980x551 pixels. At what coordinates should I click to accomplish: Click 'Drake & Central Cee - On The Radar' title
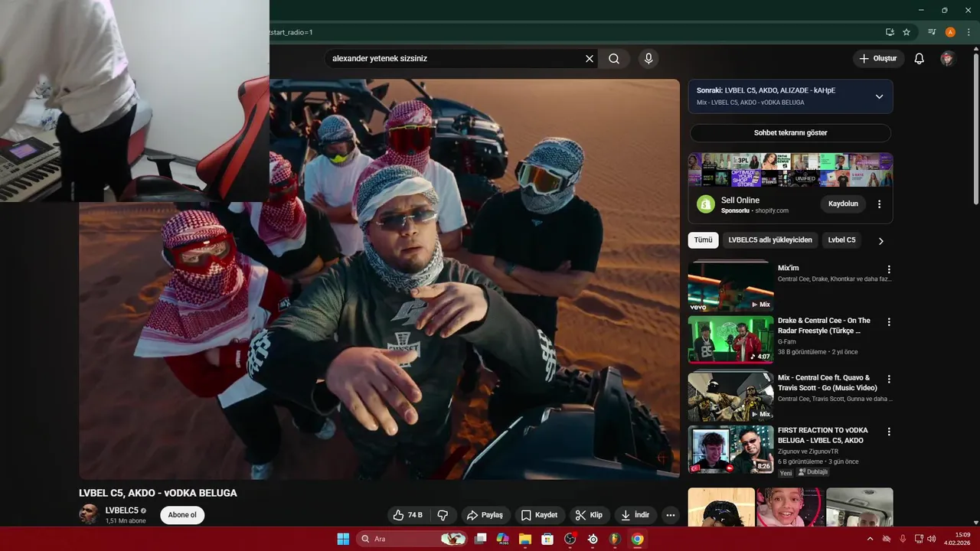coord(824,326)
